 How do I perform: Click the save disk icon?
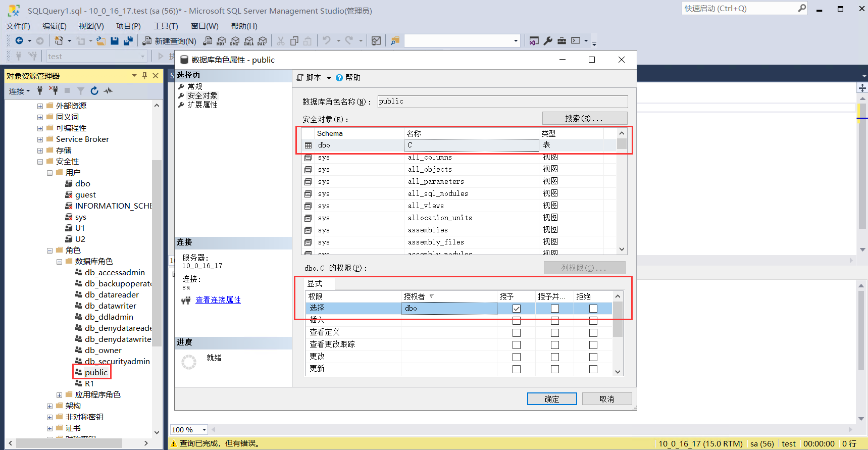click(x=115, y=41)
